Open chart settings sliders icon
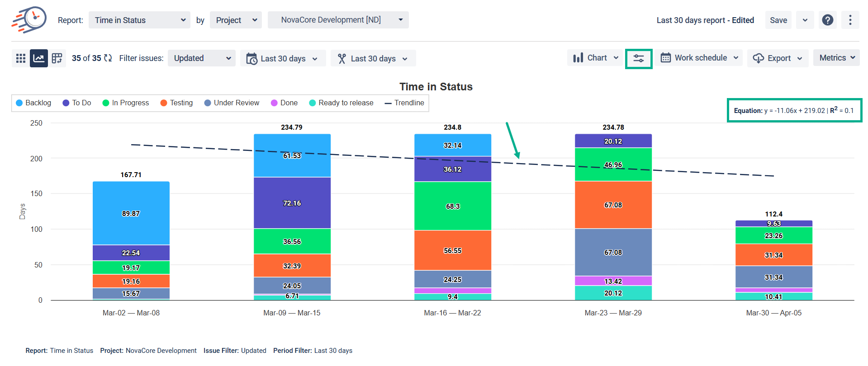Image resolution: width=868 pixels, height=366 pixels. 638,59
